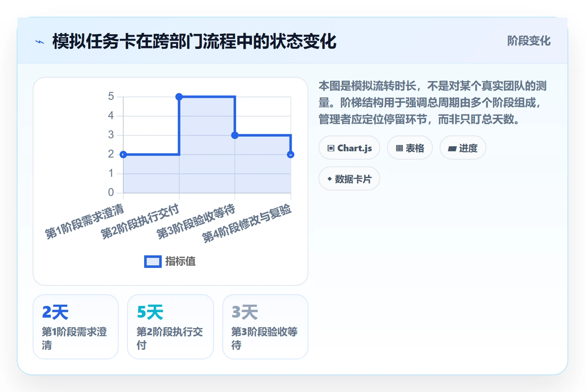The image size is (585, 392).
Task: Click the last chart data point for 第4阶段
Action: pyautogui.click(x=291, y=155)
